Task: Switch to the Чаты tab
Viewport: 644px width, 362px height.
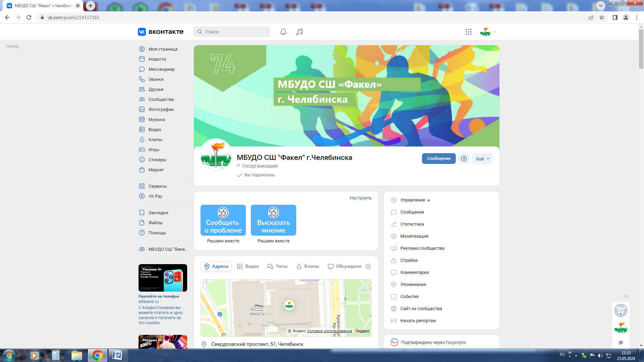Action: [x=277, y=266]
